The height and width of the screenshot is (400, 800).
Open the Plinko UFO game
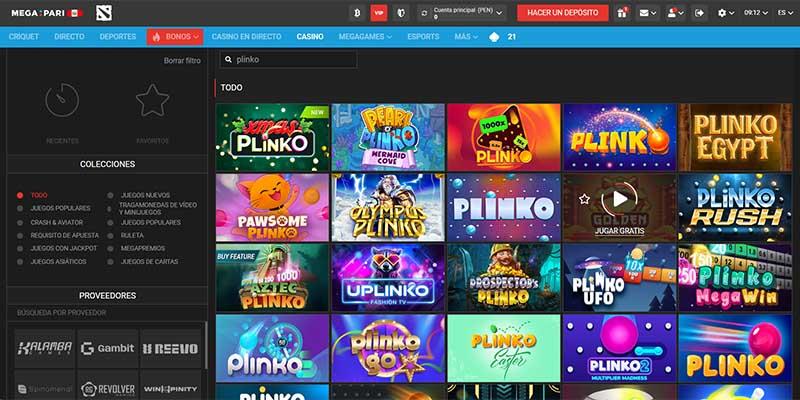tap(619, 278)
